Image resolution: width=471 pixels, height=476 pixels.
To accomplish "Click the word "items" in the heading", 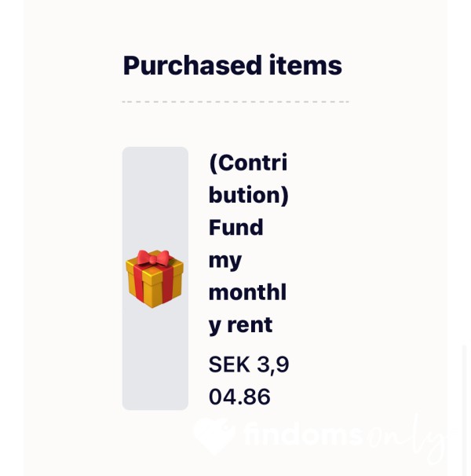I will [305, 65].
